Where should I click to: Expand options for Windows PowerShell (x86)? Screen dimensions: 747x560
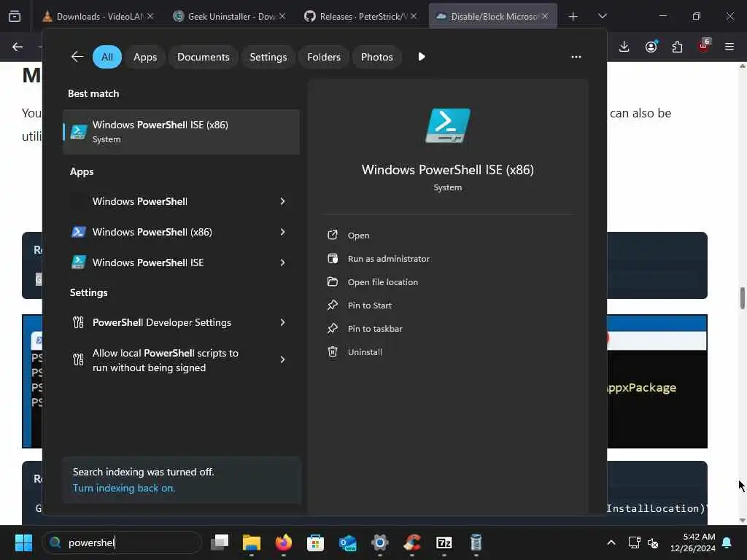[282, 232]
